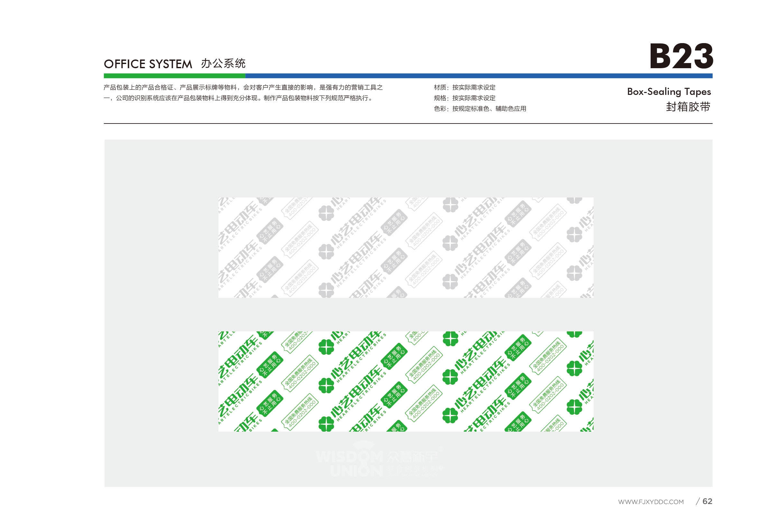Click the blue segment of the header bar
Image resolution: width=760 pixels, height=532 pixels.
[479, 76]
